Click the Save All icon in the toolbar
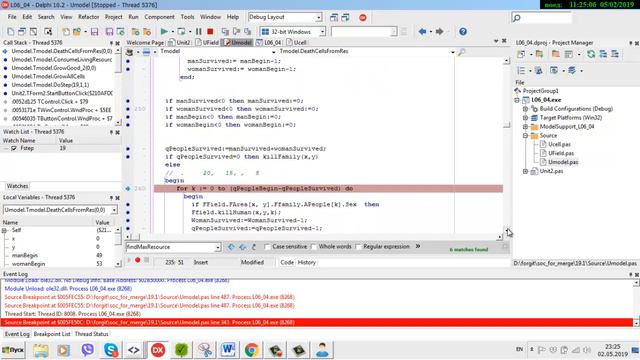This screenshot has width=640, height=360. tap(109, 31)
